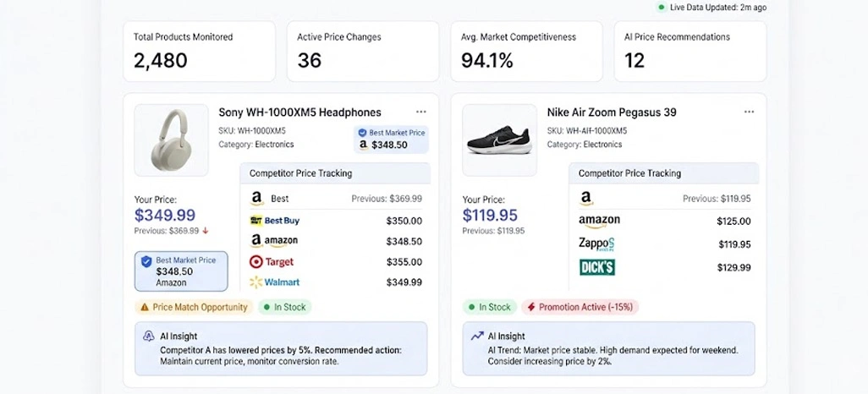Select the Sony headphones product thumbnail
This screenshot has height=394, width=868.
[171, 140]
